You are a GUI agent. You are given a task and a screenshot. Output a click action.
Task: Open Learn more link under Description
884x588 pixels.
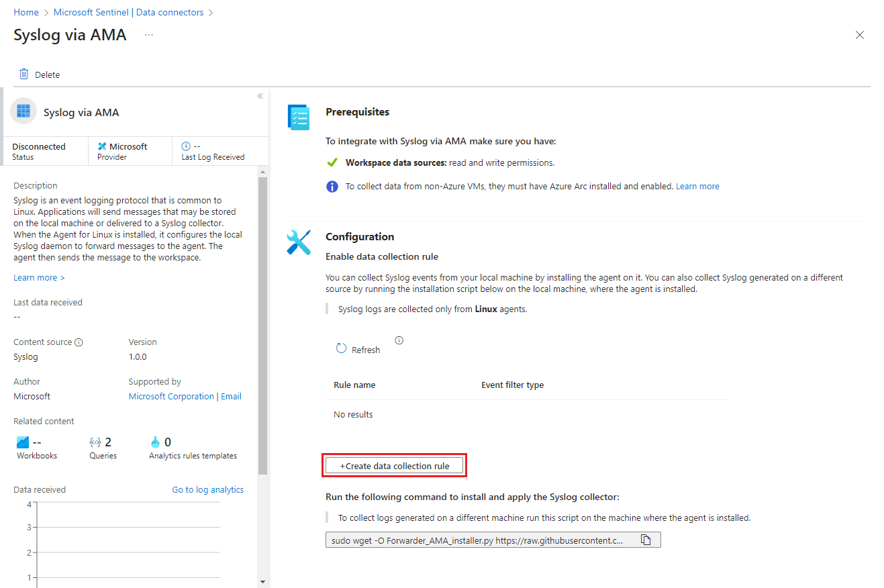pos(39,277)
